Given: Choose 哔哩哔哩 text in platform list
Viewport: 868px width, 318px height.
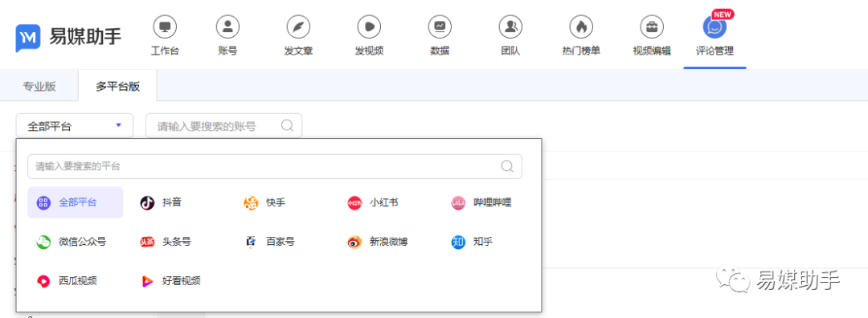Looking at the screenshot, I should (x=493, y=202).
